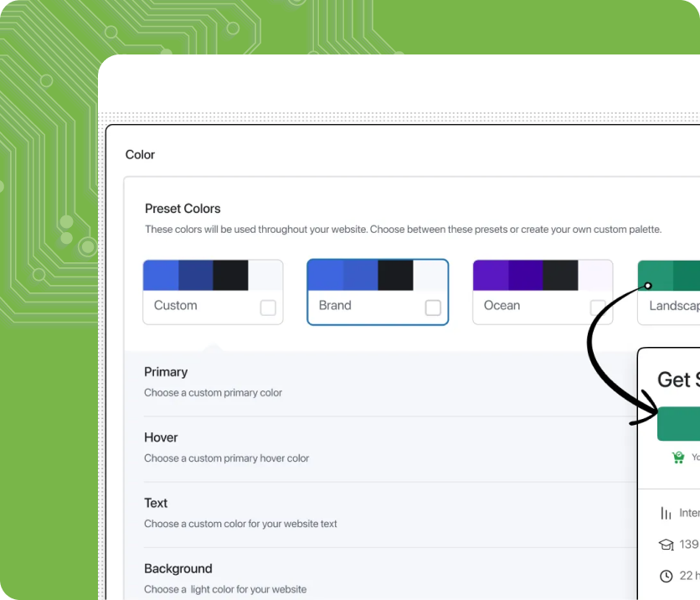Click the Custom preset label
Screen dimensions: 700x600
[x=176, y=306]
